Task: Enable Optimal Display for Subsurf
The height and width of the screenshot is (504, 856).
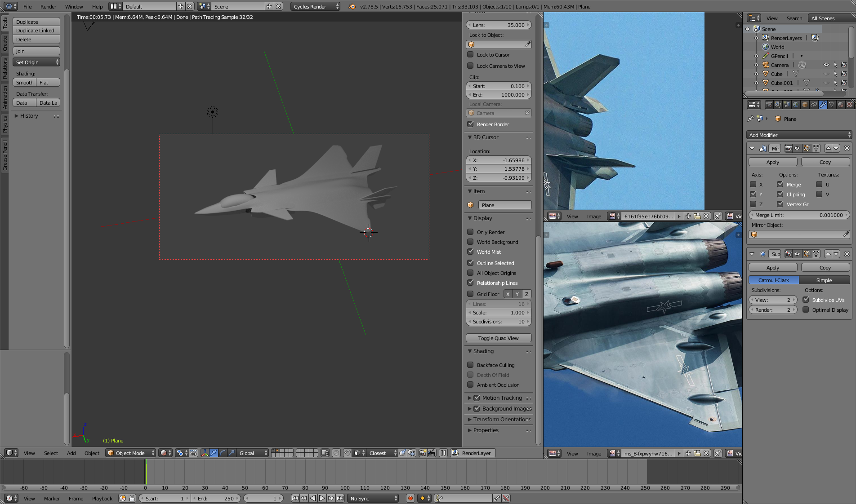Action: 806,309
